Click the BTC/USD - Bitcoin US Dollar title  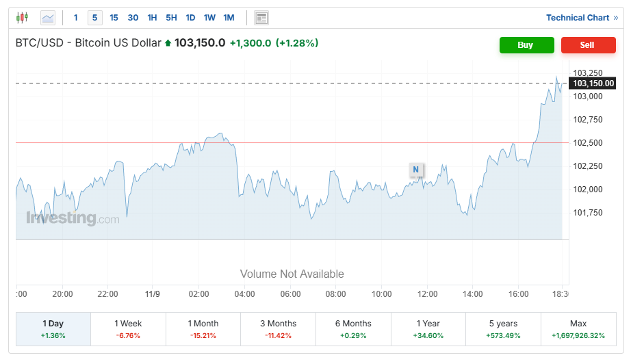tap(88, 43)
